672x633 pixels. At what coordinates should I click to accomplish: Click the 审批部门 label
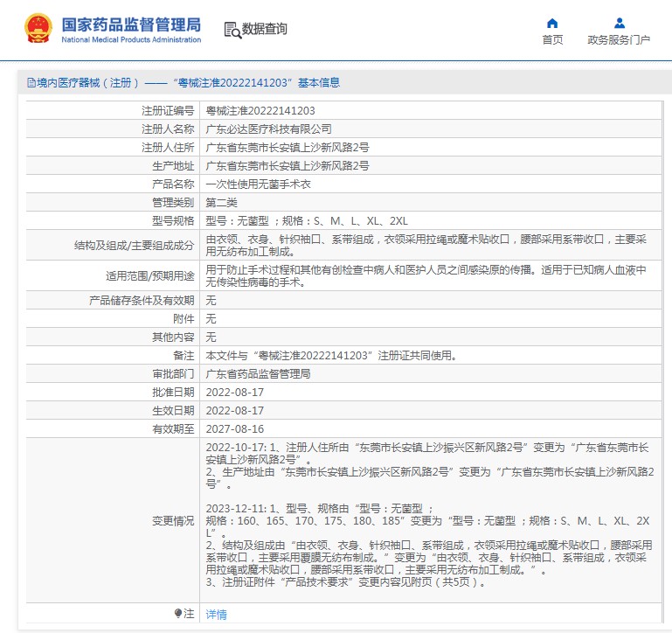[x=173, y=374]
